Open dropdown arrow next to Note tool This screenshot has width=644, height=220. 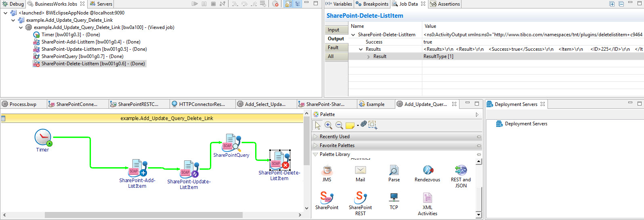click(358, 126)
